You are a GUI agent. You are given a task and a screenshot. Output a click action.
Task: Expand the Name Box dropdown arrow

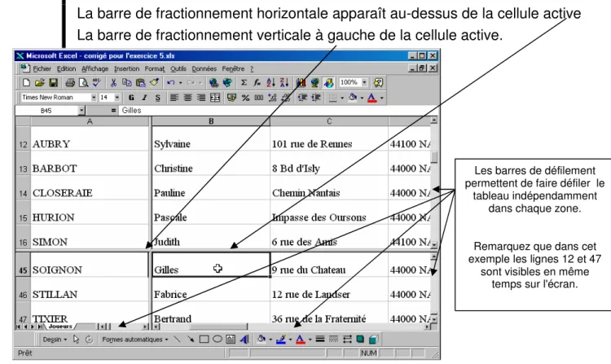tap(81, 111)
